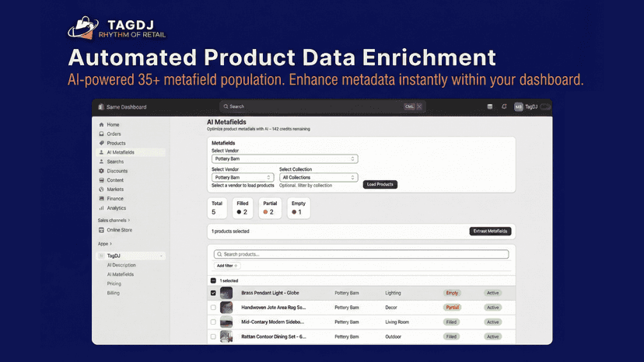Screen dimensions: 644x362
Task: Select the TagDJ app entry in sidebar
Action: click(x=131, y=256)
